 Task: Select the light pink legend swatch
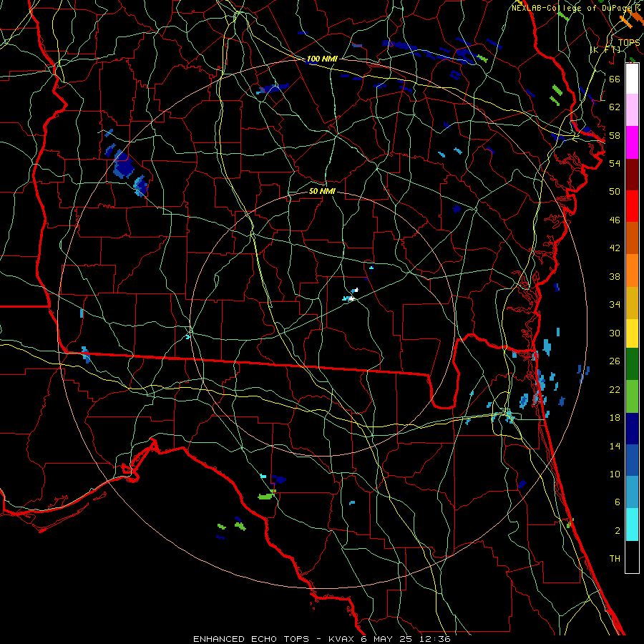632,110
